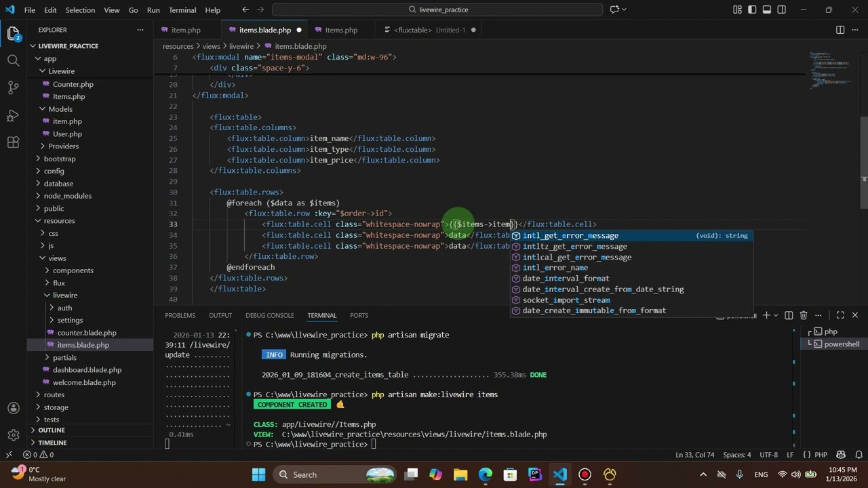Expand the OUTLINE section

pyautogui.click(x=51, y=430)
